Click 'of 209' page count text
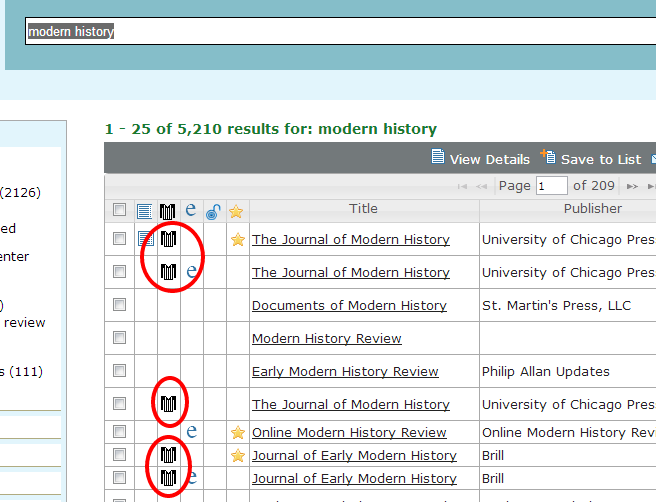Image resolution: width=656 pixels, height=502 pixels. pos(594,185)
